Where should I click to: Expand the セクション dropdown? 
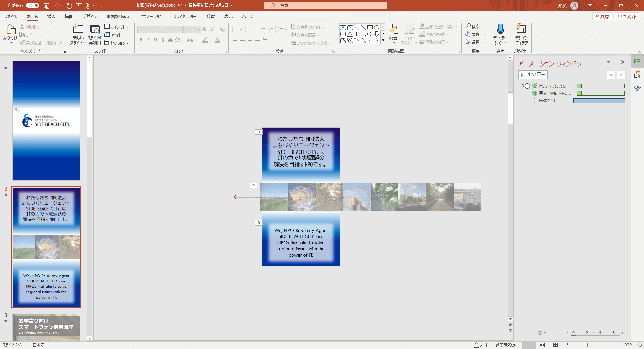117,43
